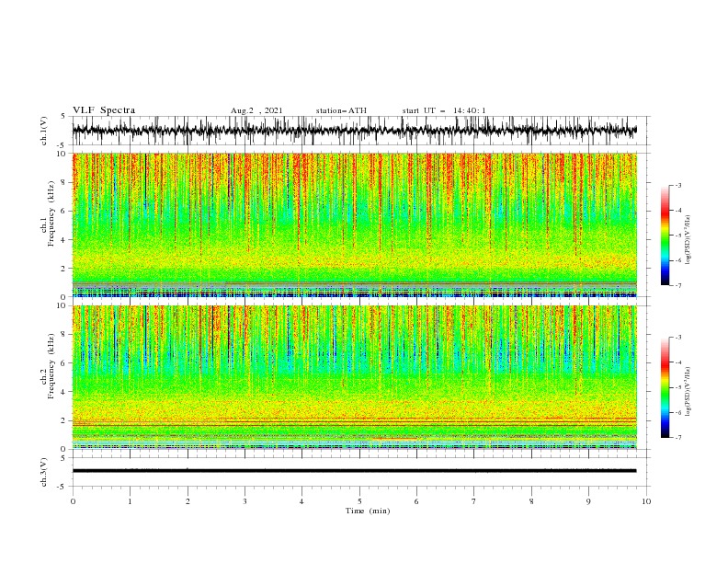The width and height of the screenshot is (728, 563).
Task: Click the ch.1 spectrogram panel
Action: click(x=354, y=224)
